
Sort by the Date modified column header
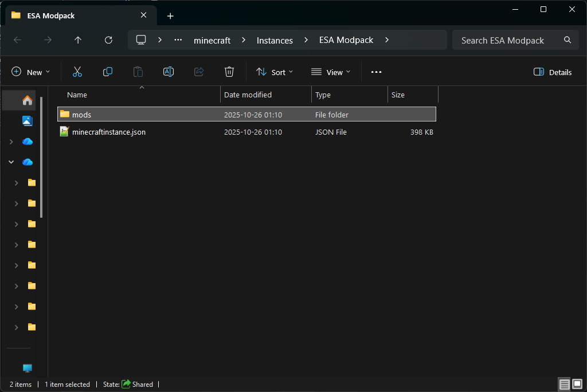pyautogui.click(x=248, y=95)
